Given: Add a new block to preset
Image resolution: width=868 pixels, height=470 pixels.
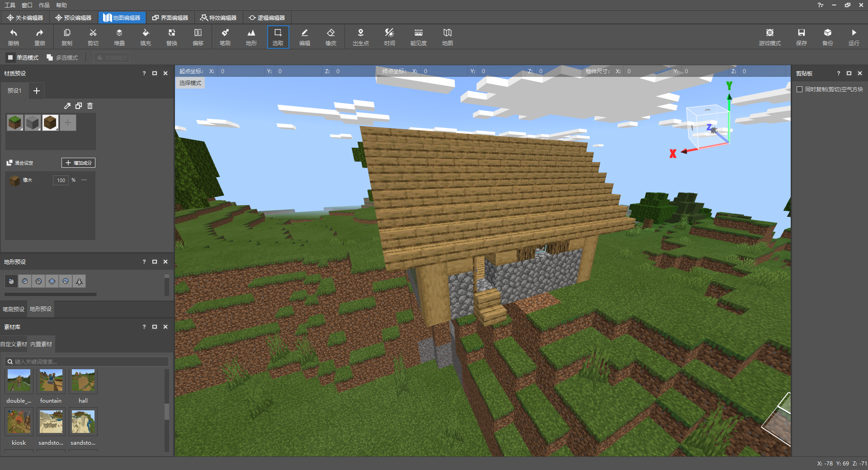Looking at the screenshot, I should 68,122.
